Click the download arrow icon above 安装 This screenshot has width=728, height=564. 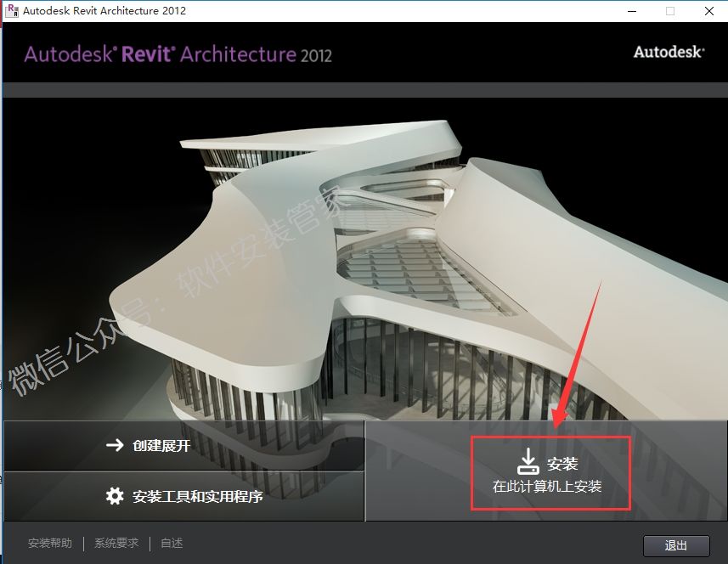click(528, 462)
